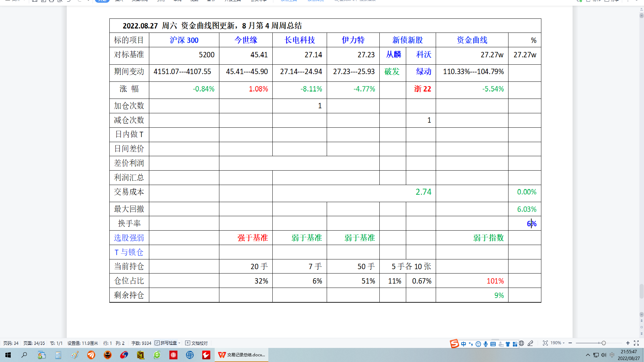Open the Find icon in the quick toolbar
The image size is (644, 362).
[60, 1]
